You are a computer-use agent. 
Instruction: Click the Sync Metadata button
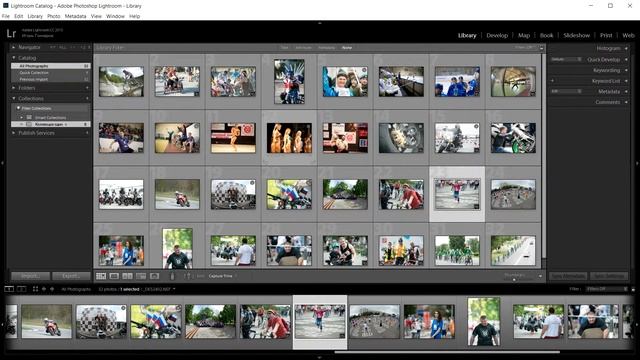(x=568, y=276)
